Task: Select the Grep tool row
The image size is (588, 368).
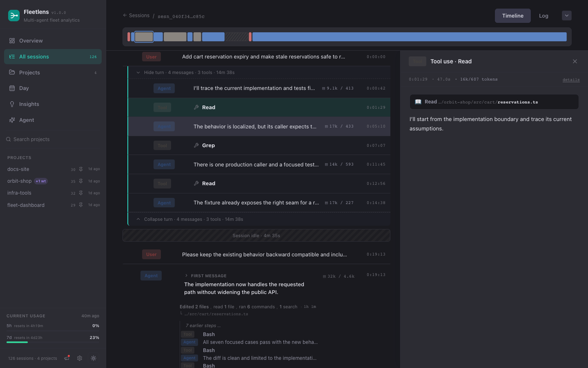Action: pos(259,146)
